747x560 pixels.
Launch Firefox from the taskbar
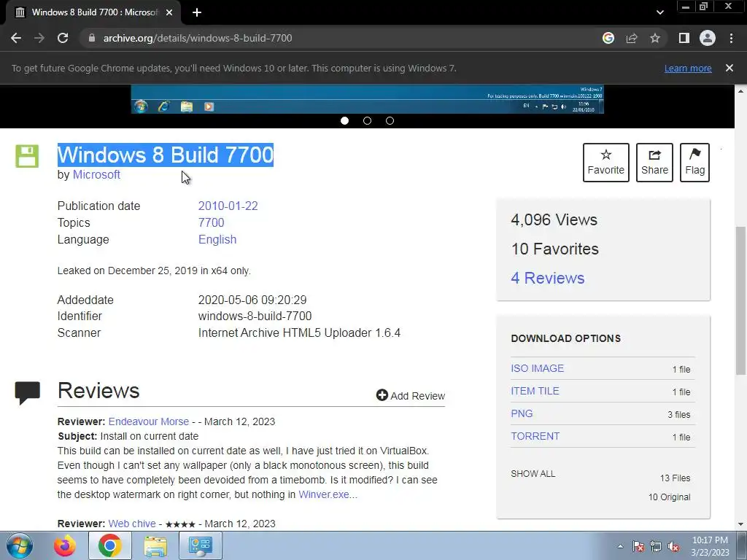pyautogui.click(x=65, y=545)
